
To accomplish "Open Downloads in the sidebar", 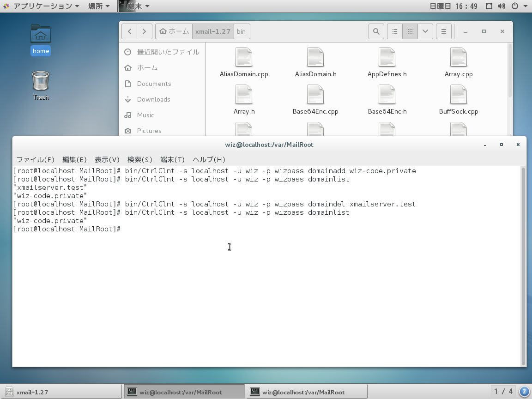I will 162,99.
